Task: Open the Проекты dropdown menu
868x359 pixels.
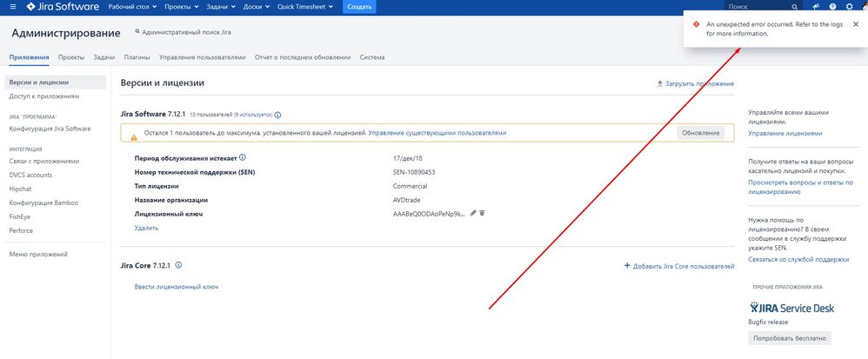Action: (182, 7)
